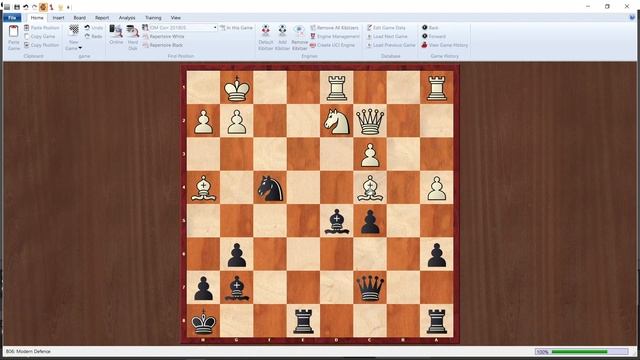Minimize the chess program window

click(x=588, y=7)
